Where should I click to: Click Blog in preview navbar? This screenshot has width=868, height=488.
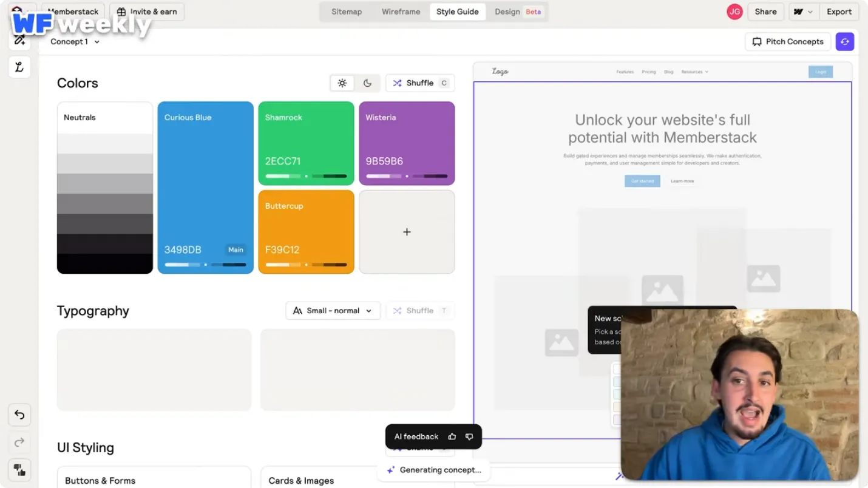(x=668, y=72)
